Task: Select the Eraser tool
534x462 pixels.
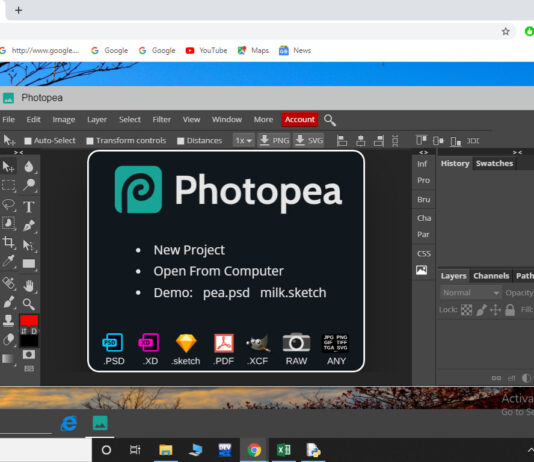Action: [x=8, y=339]
